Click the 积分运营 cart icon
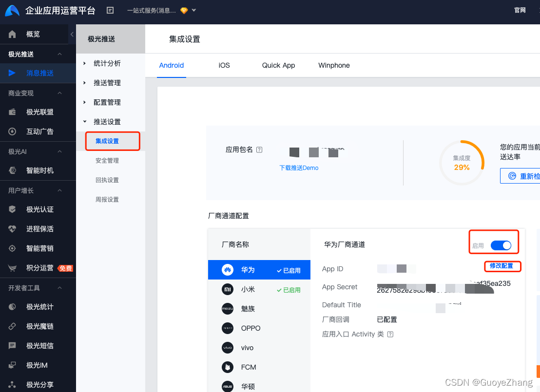This screenshot has height=392, width=540. tap(12, 268)
